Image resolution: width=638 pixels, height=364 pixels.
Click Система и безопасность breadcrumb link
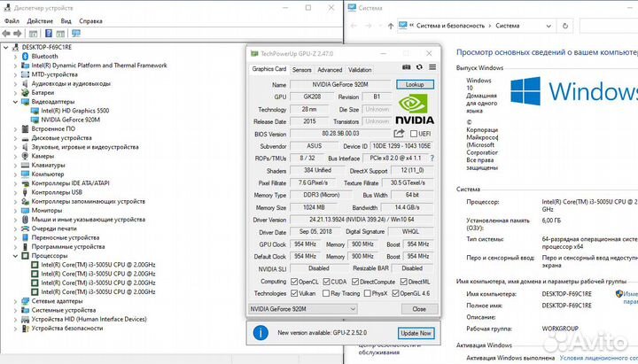click(x=450, y=26)
